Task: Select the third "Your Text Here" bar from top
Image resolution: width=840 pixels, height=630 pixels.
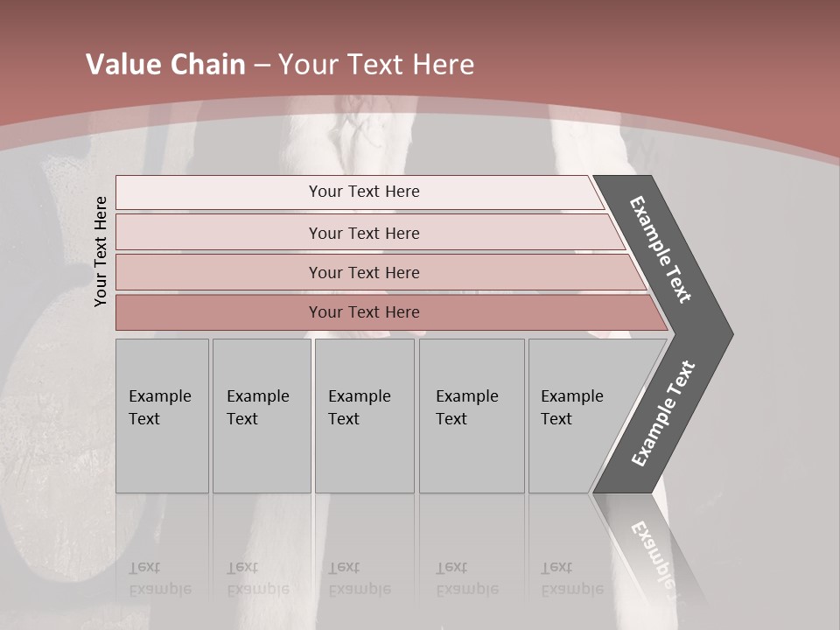Action: click(x=363, y=272)
